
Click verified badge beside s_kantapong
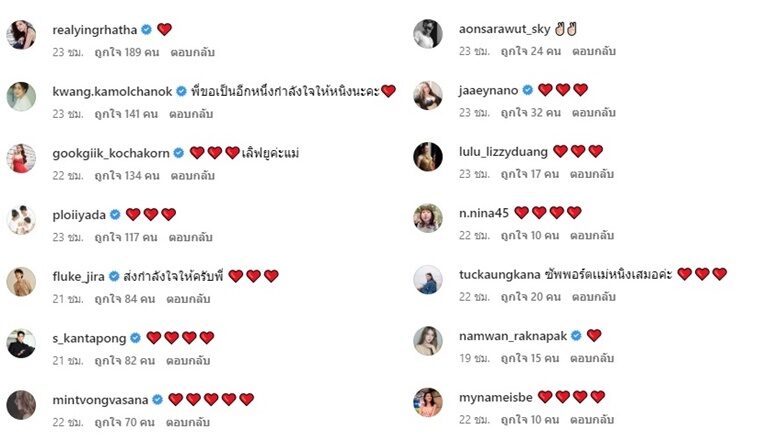point(135,338)
